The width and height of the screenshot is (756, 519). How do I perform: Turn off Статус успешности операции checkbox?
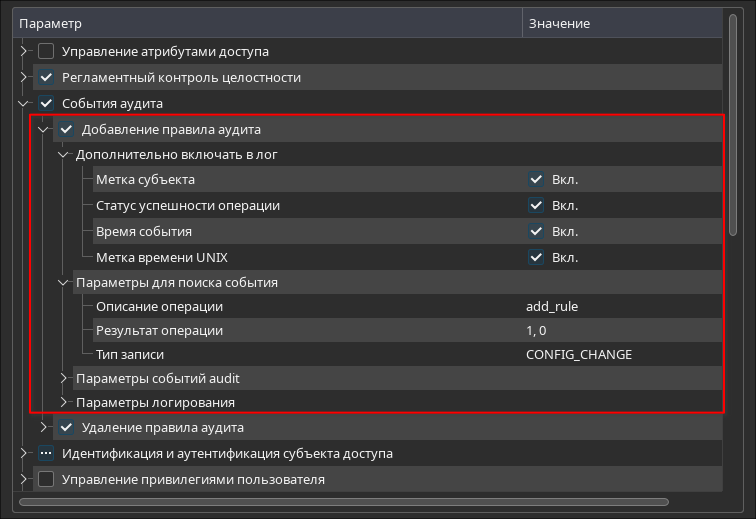tap(536, 206)
